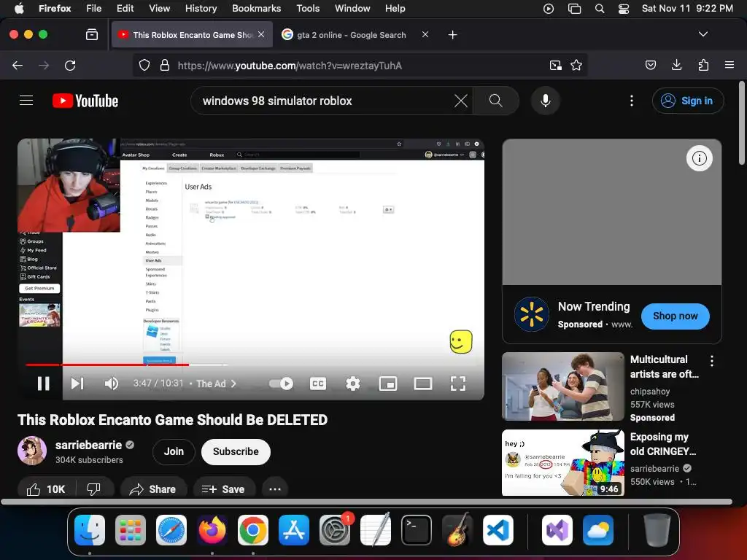Open the Firefox application menu

tap(729, 65)
